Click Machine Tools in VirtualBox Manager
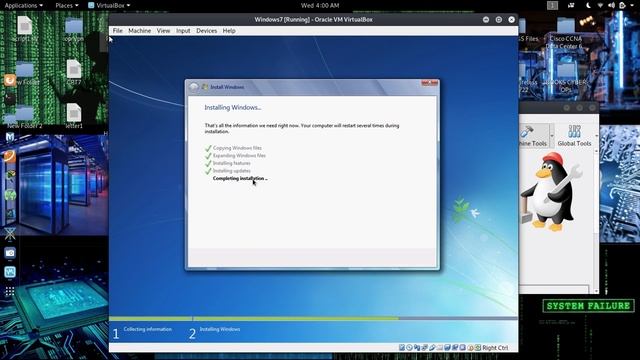This screenshot has height=360, width=640. pyautogui.click(x=533, y=136)
